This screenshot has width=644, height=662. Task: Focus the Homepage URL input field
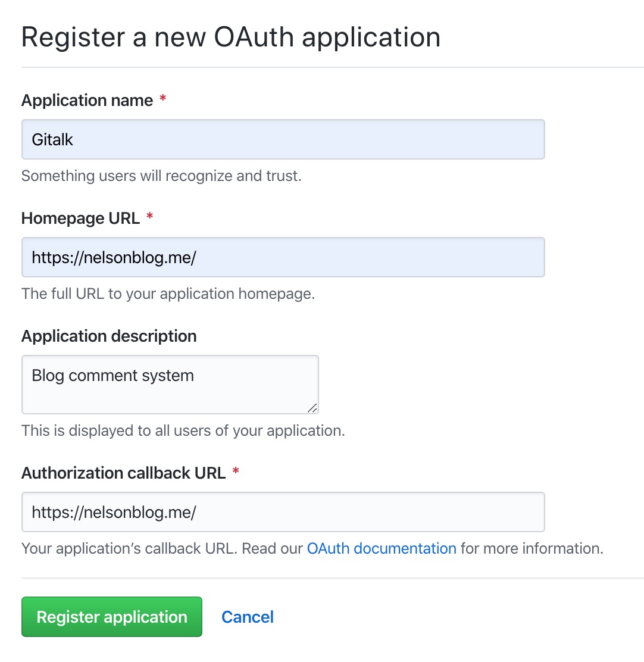(283, 257)
